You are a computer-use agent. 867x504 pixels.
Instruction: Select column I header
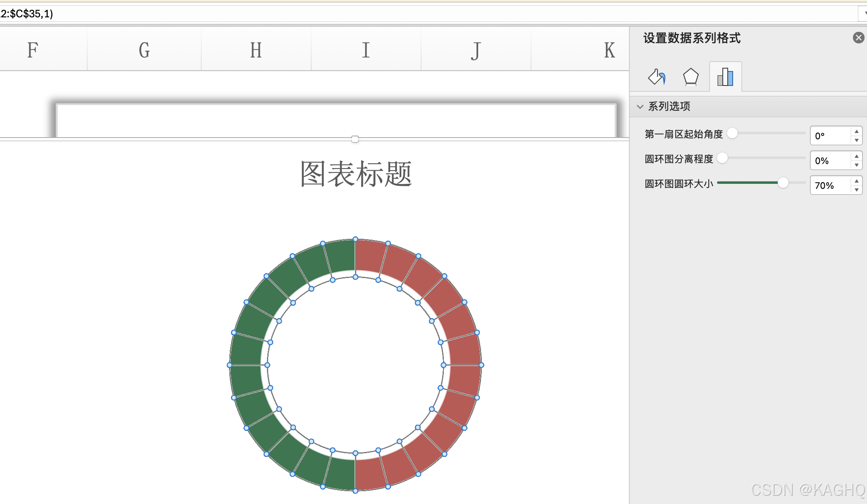tap(366, 50)
